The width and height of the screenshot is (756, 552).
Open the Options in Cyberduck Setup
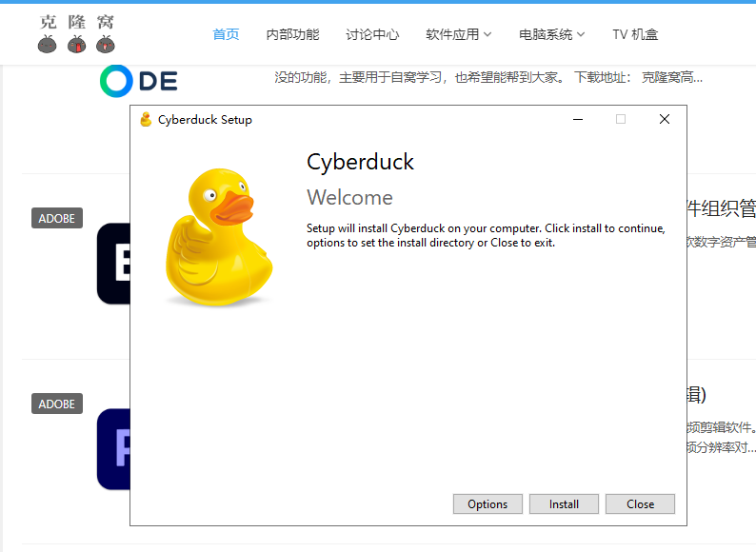click(x=487, y=503)
